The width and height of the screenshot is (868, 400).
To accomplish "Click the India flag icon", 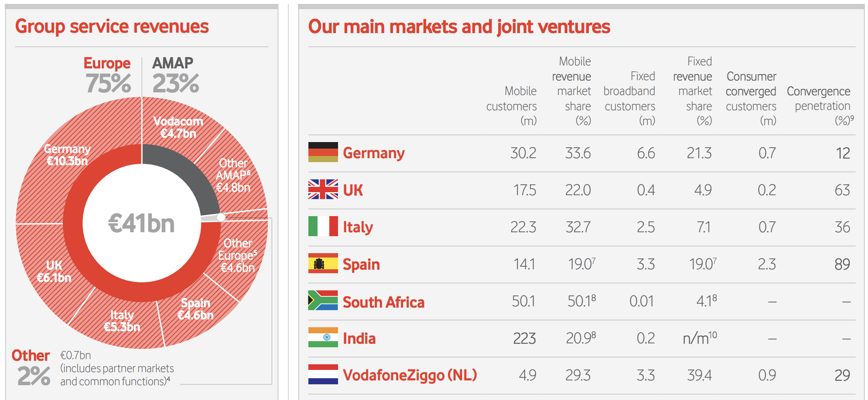I will tap(323, 337).
